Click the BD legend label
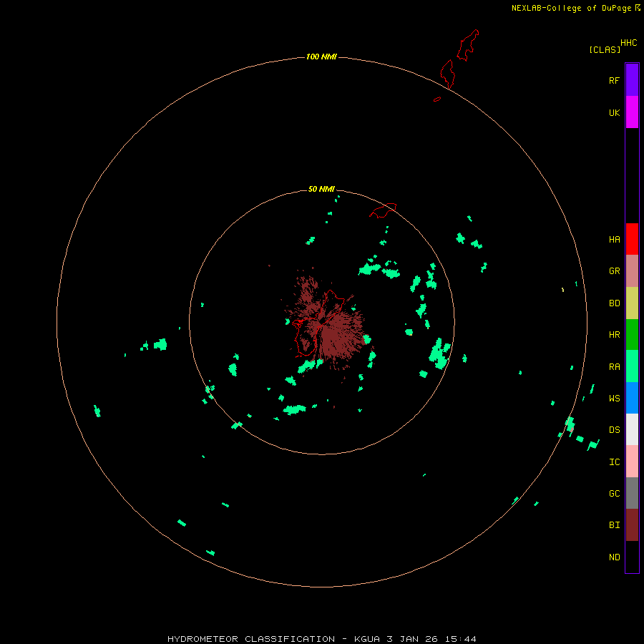The image size is (644, 644). (614, 303)
